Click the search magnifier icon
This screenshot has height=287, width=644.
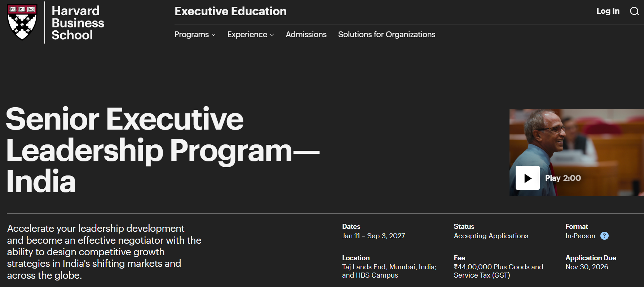coord(634,11)
